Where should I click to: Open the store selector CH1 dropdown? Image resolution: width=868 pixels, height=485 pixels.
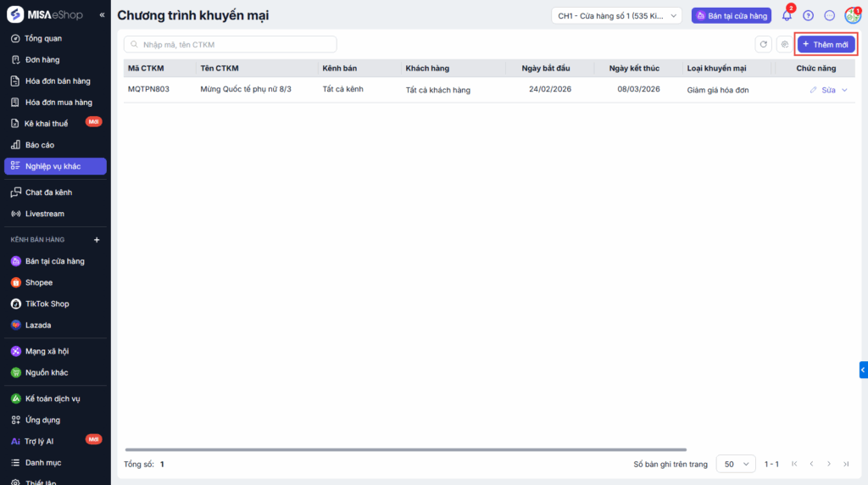coord(617,15)
